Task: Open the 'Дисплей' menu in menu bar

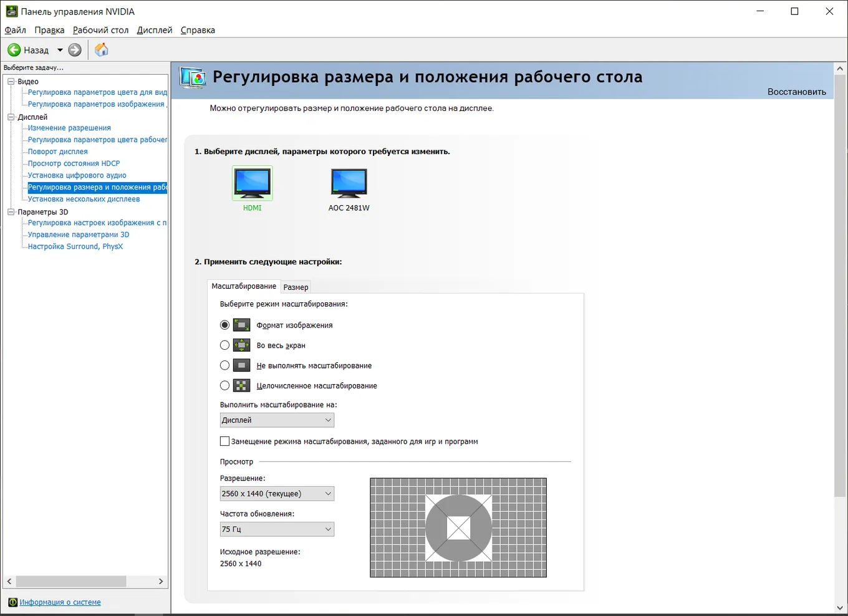Action: tap(155, 30)
